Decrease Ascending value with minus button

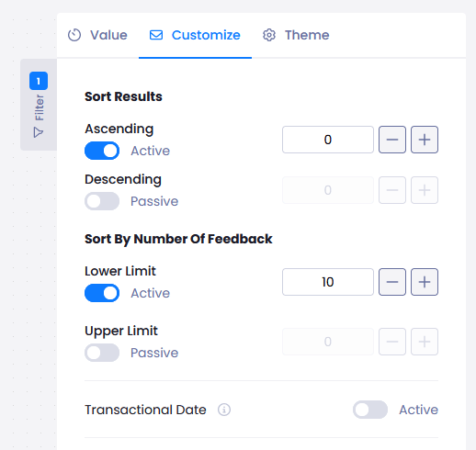(x=392, y=140)
